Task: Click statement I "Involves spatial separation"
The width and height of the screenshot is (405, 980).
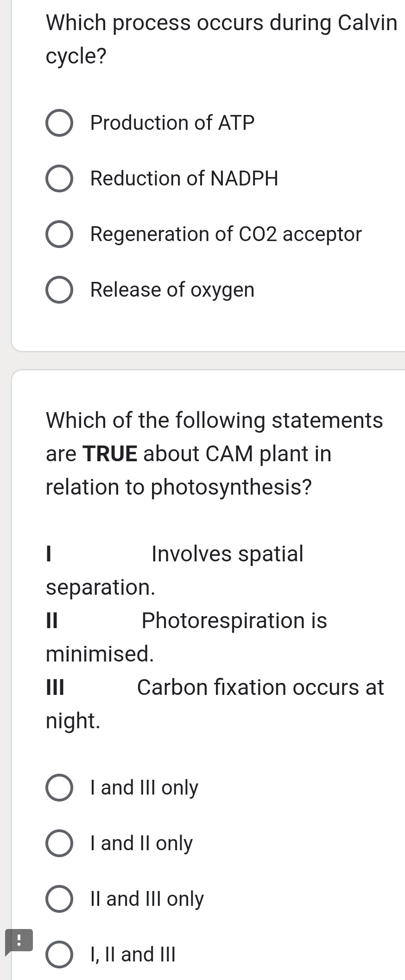Action: point(174,570)
